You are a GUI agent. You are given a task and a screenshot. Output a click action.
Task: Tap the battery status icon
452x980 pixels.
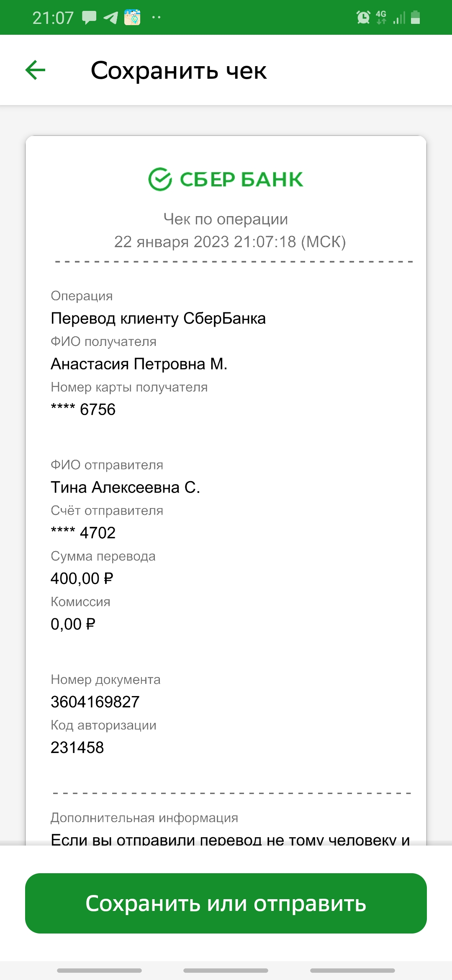pos(415,17)
